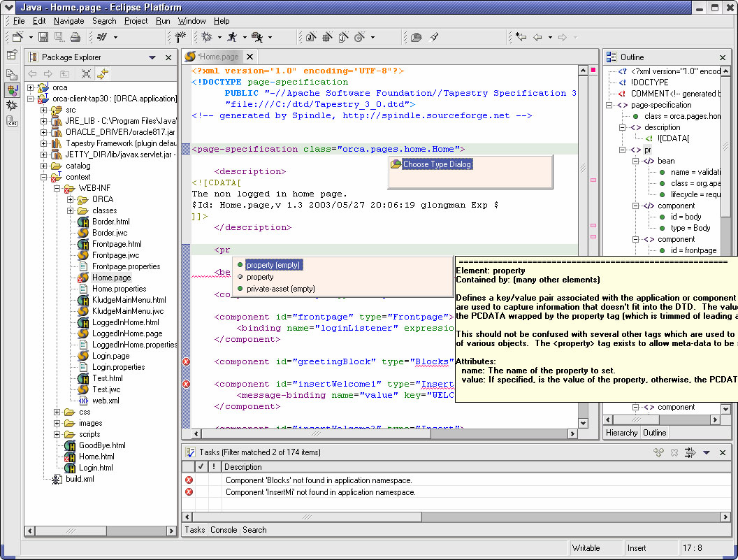Screen dimensions: 738x560
Task: Expand the css folder node
Action: pyautogui.click(x=57, y=412)
